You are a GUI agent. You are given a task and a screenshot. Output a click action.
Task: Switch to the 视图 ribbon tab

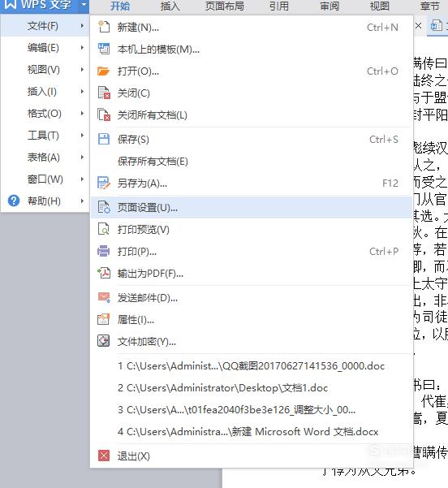[380, 6]
